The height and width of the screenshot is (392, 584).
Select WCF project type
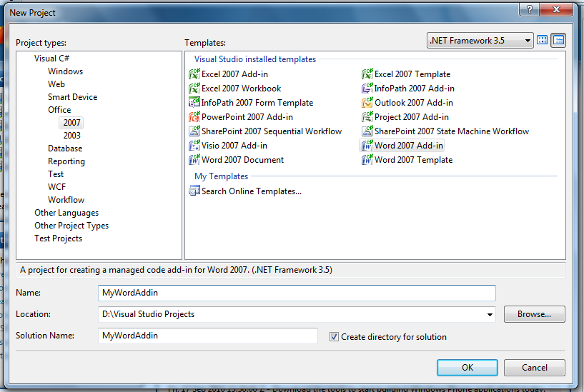click(56, 186)
